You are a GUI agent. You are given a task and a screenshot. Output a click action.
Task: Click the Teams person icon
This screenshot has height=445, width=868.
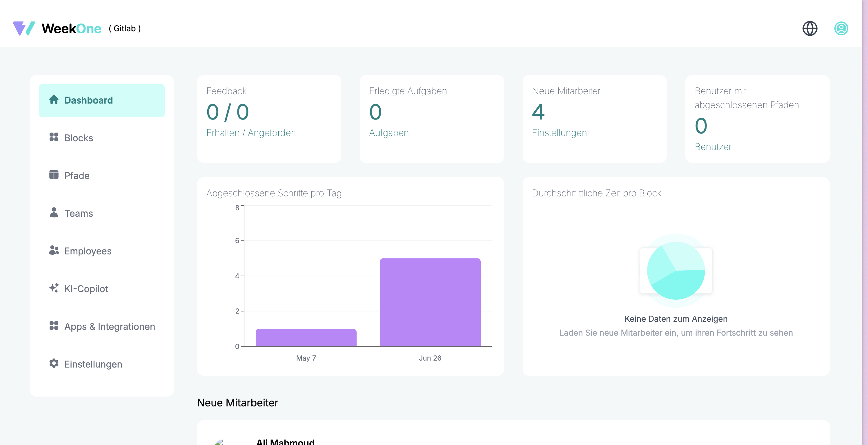54,213
